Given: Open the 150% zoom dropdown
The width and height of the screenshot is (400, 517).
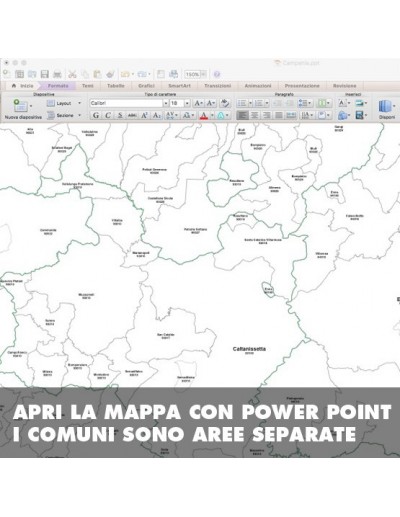Looking at the screenshot, I should pyautogui.click(x=203, y=74).
